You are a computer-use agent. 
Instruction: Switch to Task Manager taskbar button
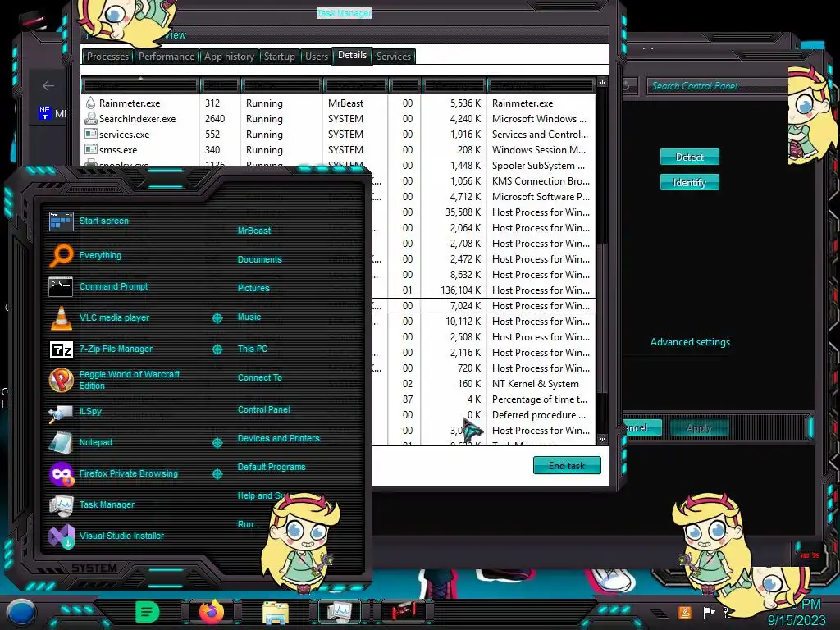(340, 612)
